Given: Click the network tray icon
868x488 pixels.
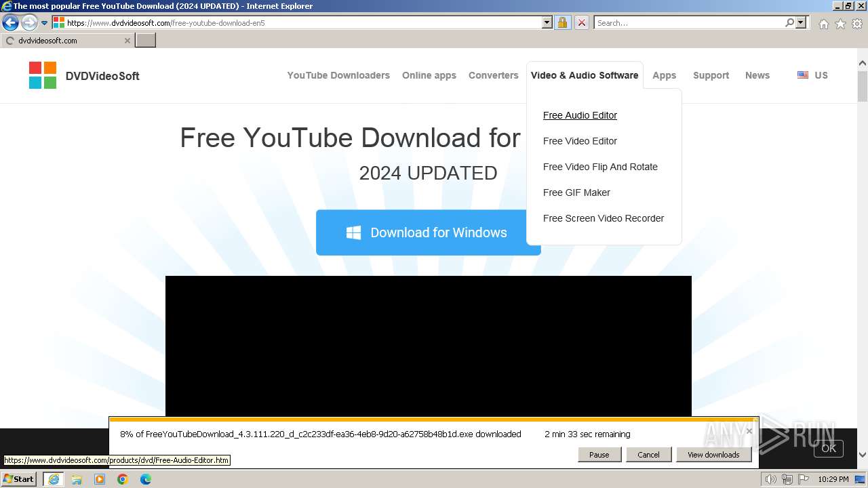Looking at the screenshot, I should tap(787, 479).
